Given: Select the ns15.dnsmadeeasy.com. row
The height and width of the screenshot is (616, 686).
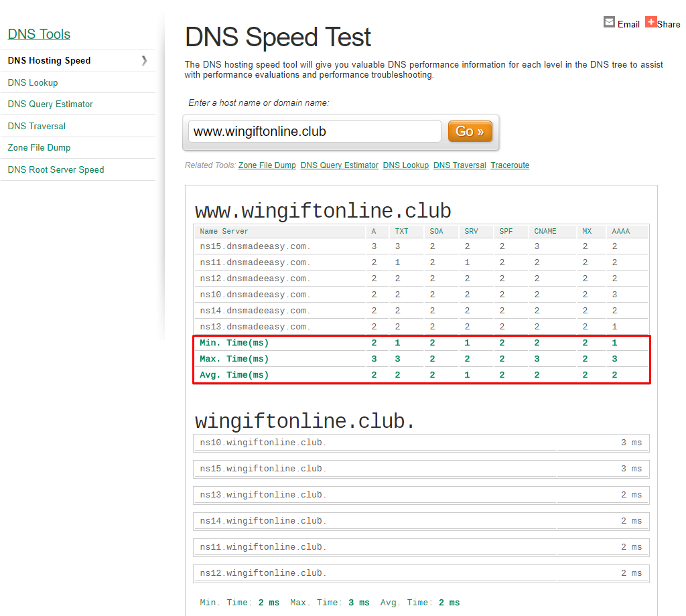Looking at the screenshot, I should point(421,246).
